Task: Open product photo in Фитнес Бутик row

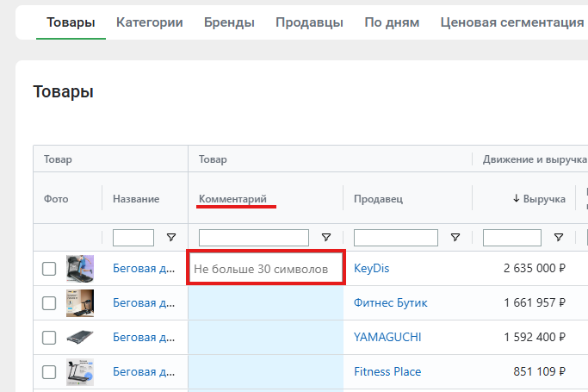Action: coord(80,303)
